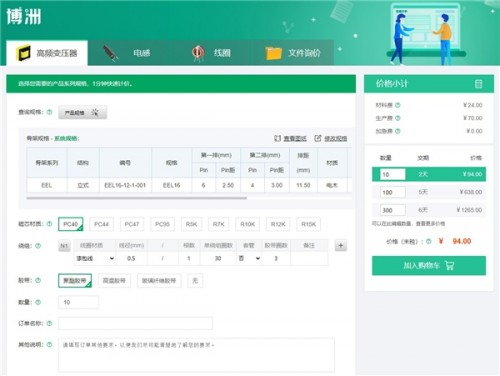Choose 无 tape option
Viewport: 500px width, 376px height.
[195, 281]
